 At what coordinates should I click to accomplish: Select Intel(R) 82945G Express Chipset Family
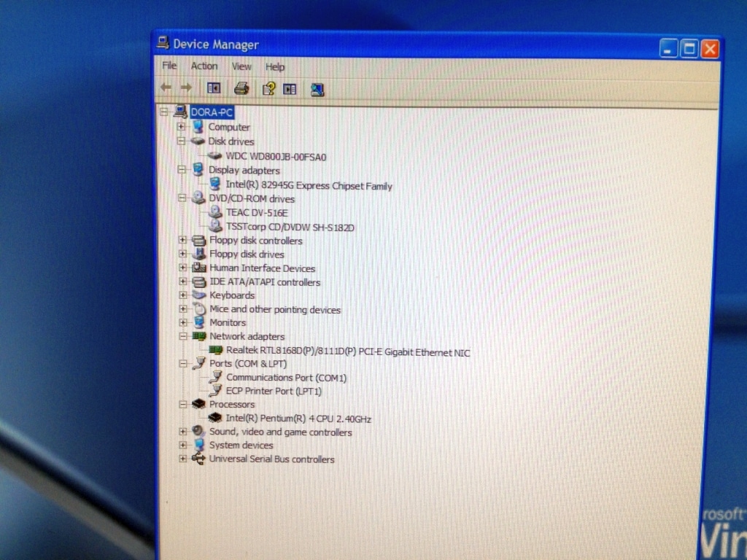309,186
